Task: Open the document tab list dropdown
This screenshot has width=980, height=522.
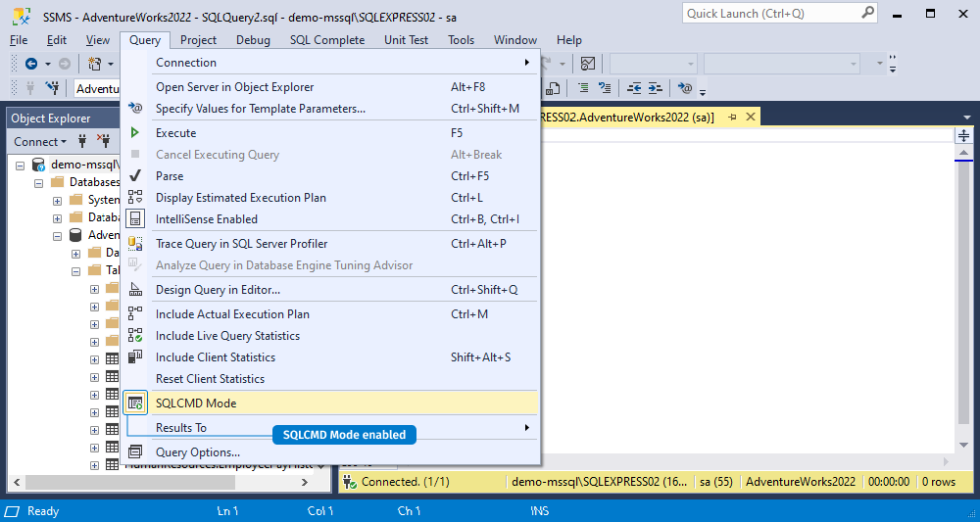Action: click(x=968, y=118)
